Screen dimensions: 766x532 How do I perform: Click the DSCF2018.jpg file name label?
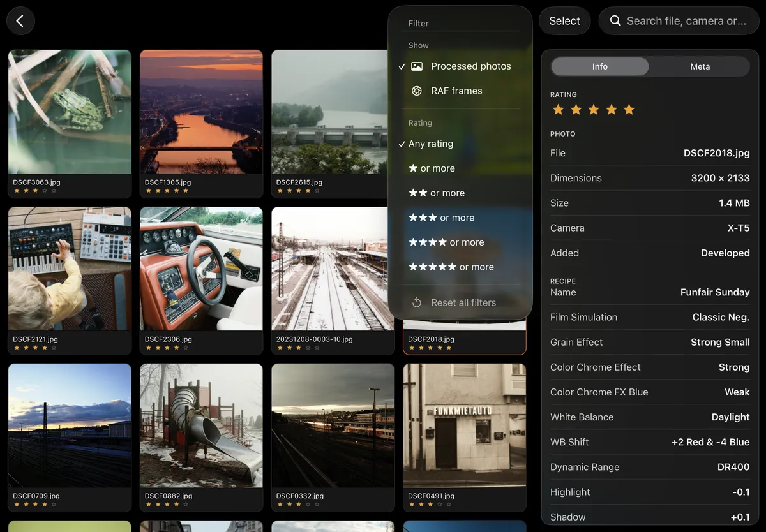[431, 339]
